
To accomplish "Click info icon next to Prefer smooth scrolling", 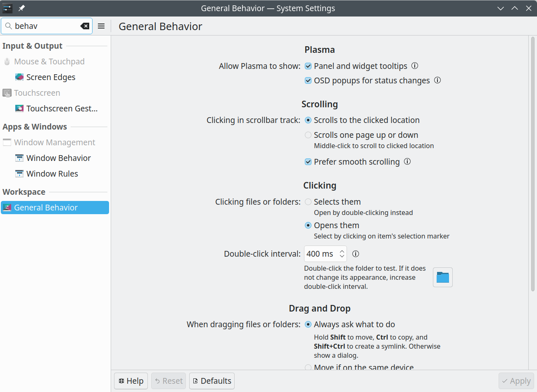I will pos(407,162).
